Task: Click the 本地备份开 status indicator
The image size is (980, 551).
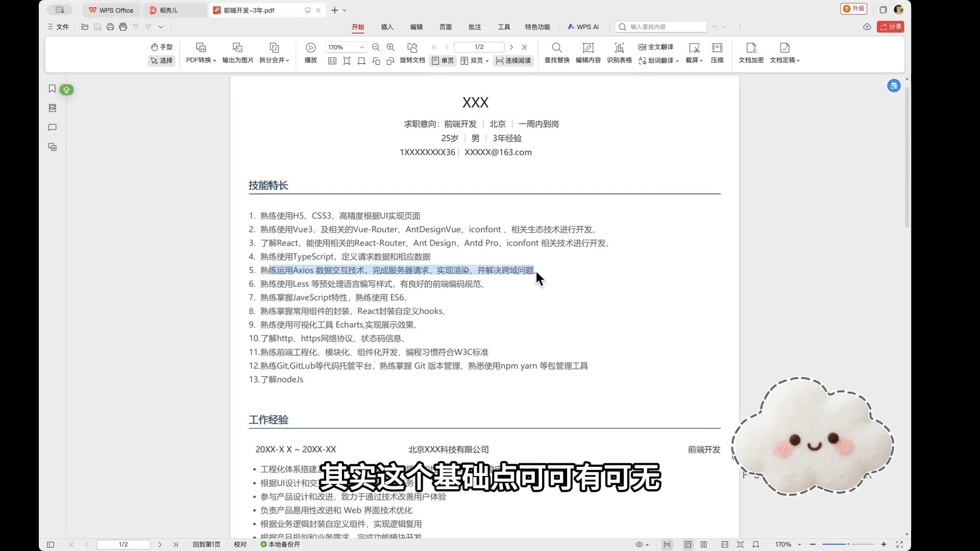Action: click(x=280, y=544)
